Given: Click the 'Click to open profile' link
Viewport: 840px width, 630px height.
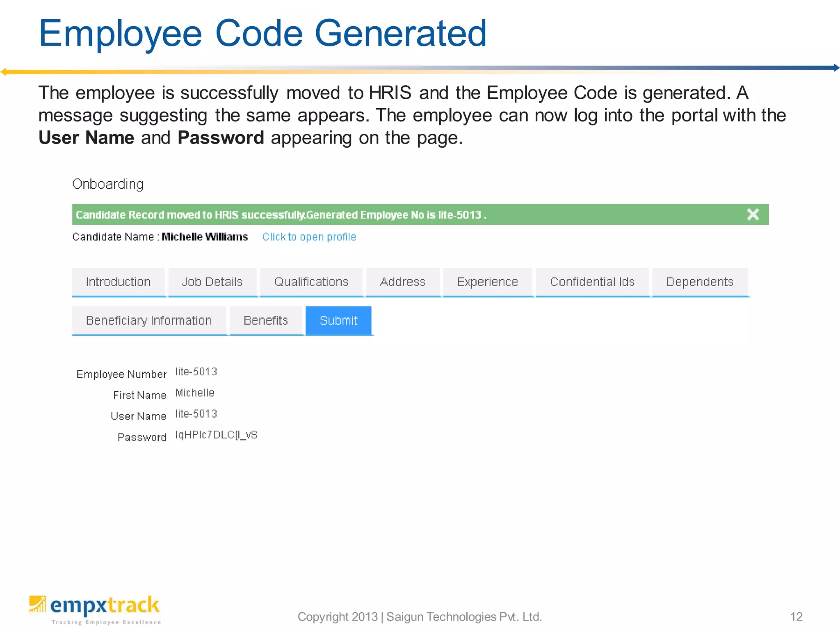Looking at the screenshot, I should [309, 237].
